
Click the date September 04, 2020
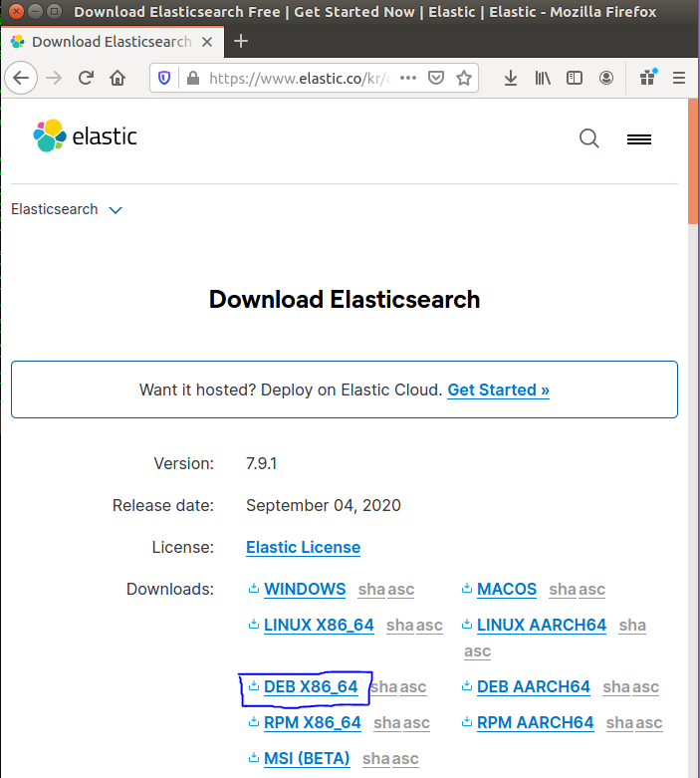(x=324, y=506)
